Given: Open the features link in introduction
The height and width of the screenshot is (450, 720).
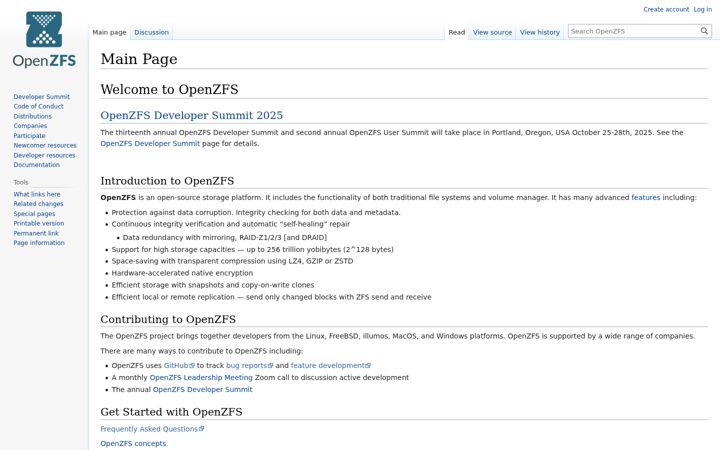Looking at the screenshot, I should [646, 197].
